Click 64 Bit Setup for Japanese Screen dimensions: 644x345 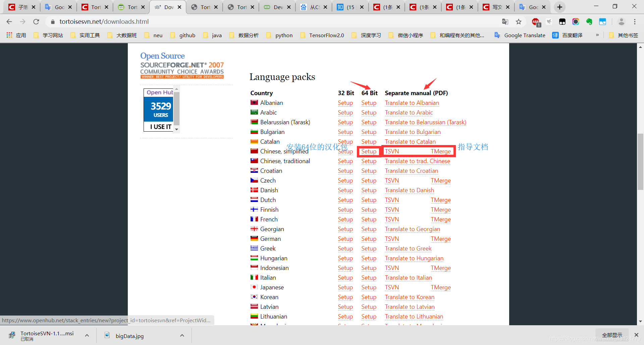[369, 287]
